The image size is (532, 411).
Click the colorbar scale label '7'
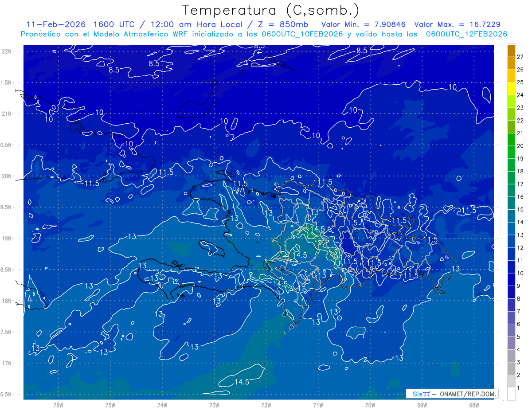[519, 311]
